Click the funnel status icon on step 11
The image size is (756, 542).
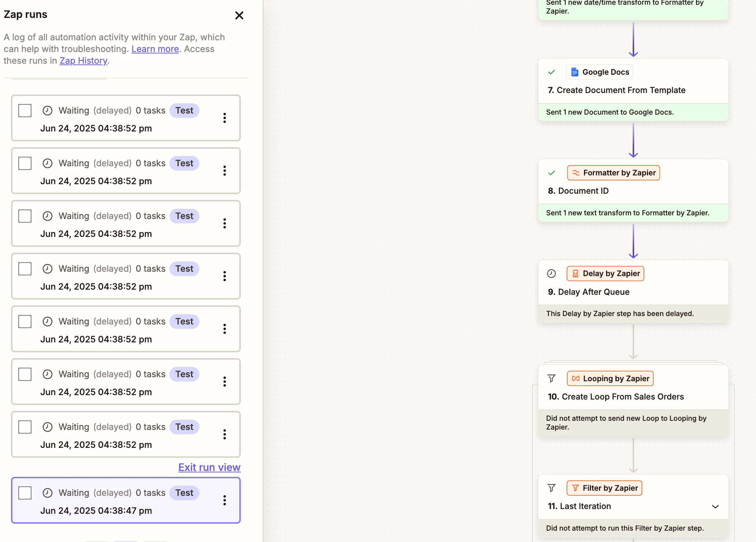click(551, 488)
